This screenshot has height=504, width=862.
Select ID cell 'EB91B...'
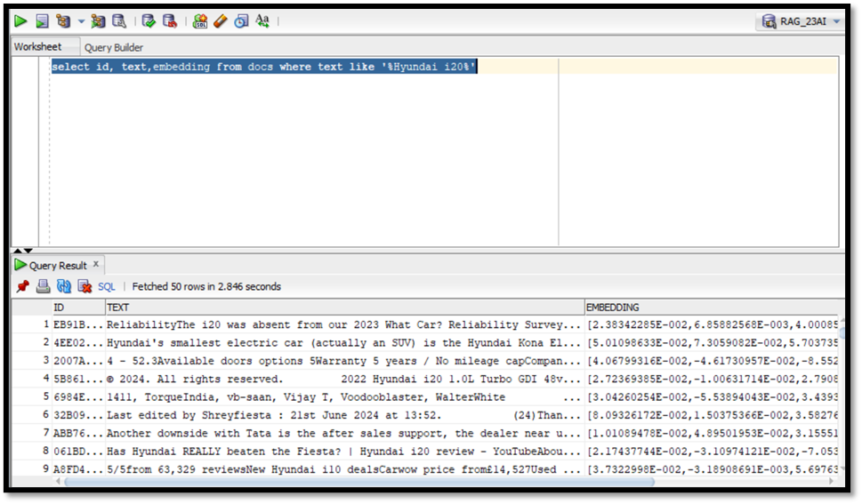click(78, 324)
